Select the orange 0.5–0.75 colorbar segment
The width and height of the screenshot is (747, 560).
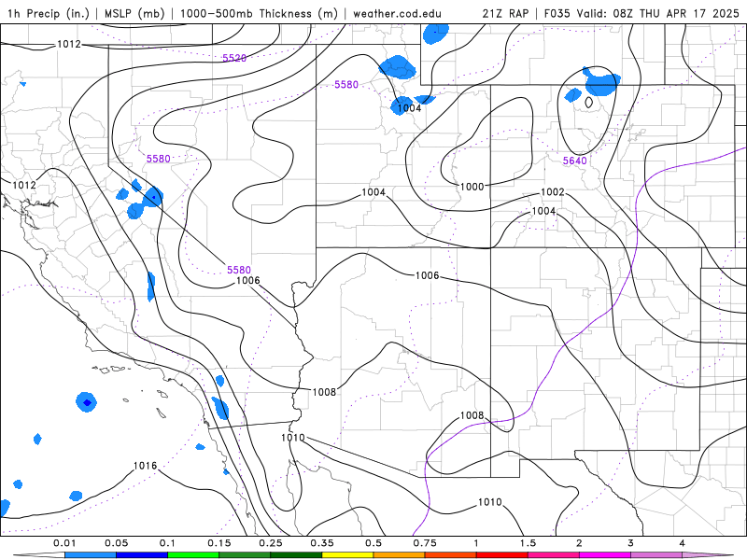tap(400, 555)
